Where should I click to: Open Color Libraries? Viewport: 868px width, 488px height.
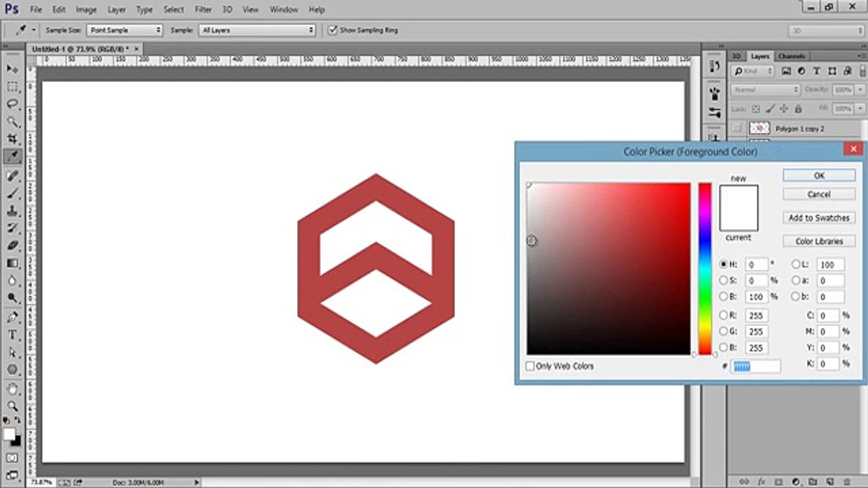coord(819,241)
